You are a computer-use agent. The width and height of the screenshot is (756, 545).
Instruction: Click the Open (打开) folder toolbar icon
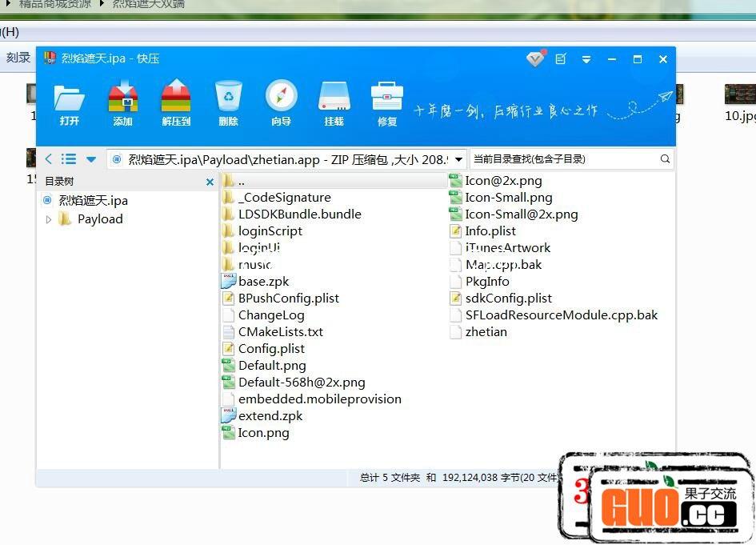click(x=70, y=98)
